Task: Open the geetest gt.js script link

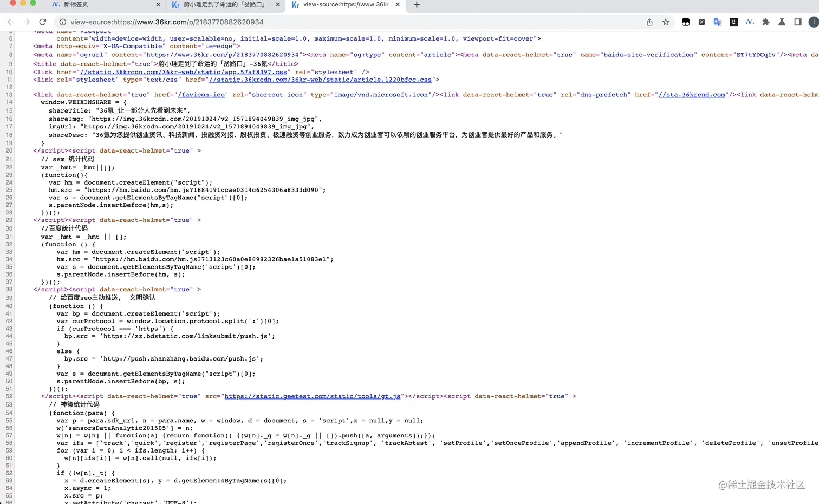Action: coord(313,396)
